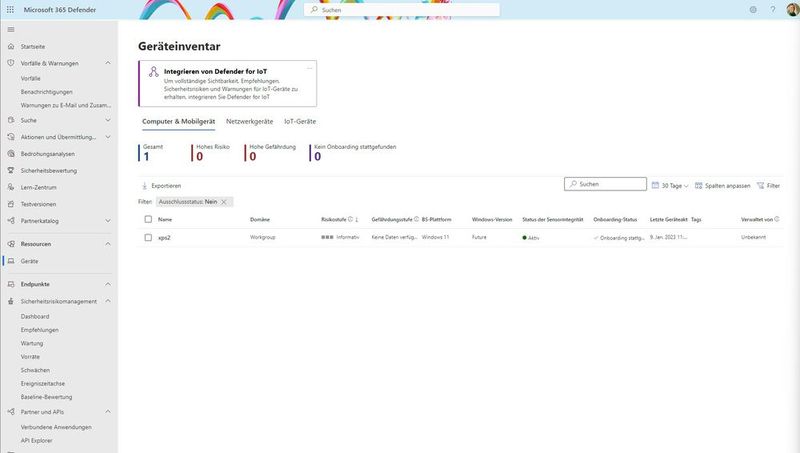Sort by Windows-Version column header
This screenshot has height=453, width=800.
pyautogui.click(x=492, y=219)
